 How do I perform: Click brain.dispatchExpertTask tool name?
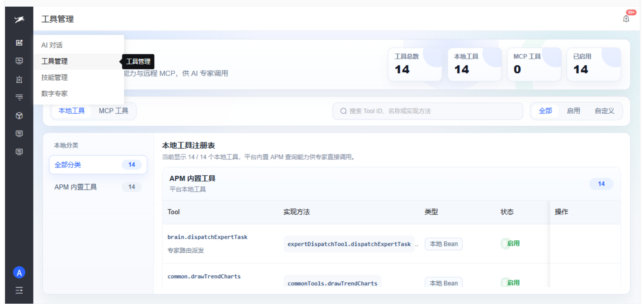click(x=207, y=237)
